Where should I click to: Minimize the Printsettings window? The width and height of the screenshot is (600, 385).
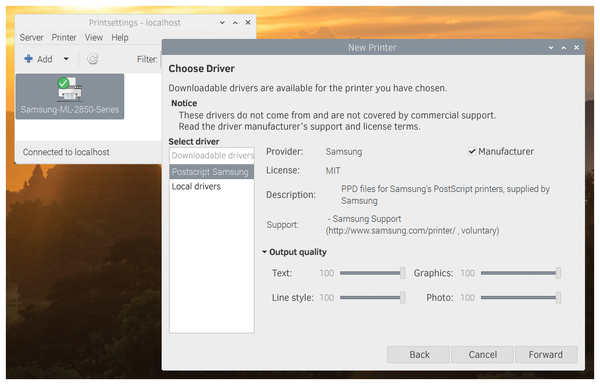pos(222,23)
